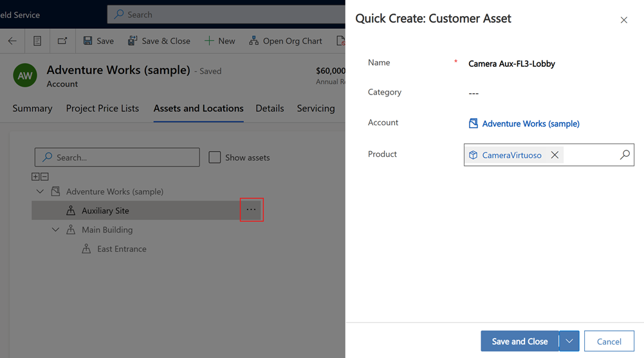
Task: Click Save & Close in command bar
Action: coord(159,41)
